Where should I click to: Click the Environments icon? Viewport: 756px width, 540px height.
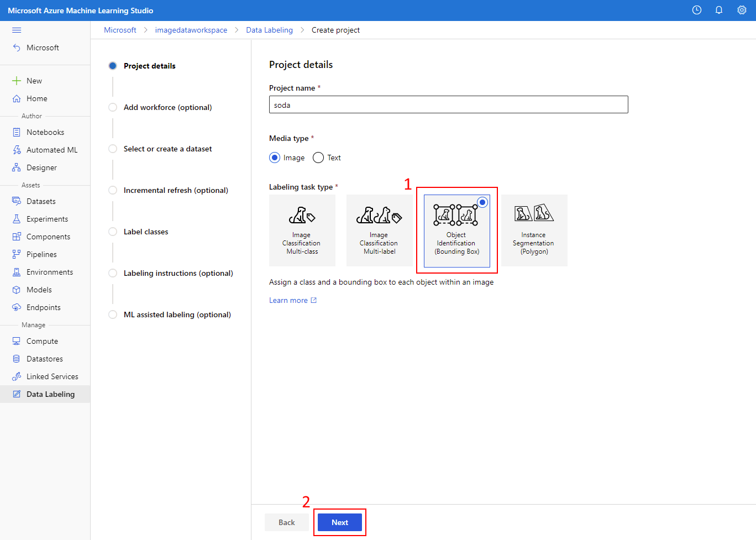tap(17, 272)
